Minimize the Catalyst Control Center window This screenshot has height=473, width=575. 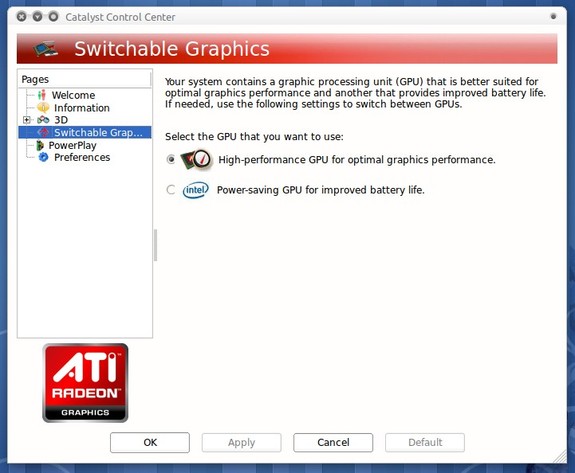coord(37,16)
